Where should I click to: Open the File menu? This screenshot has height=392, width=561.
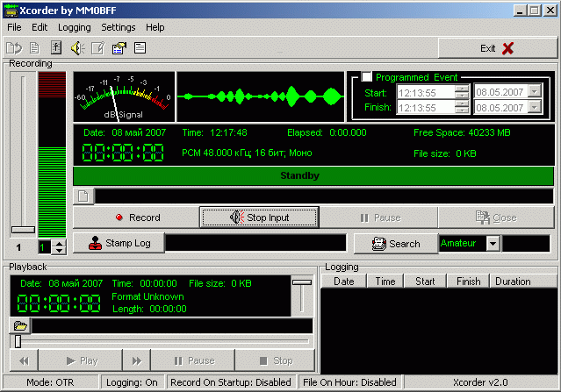click(14, 27)
